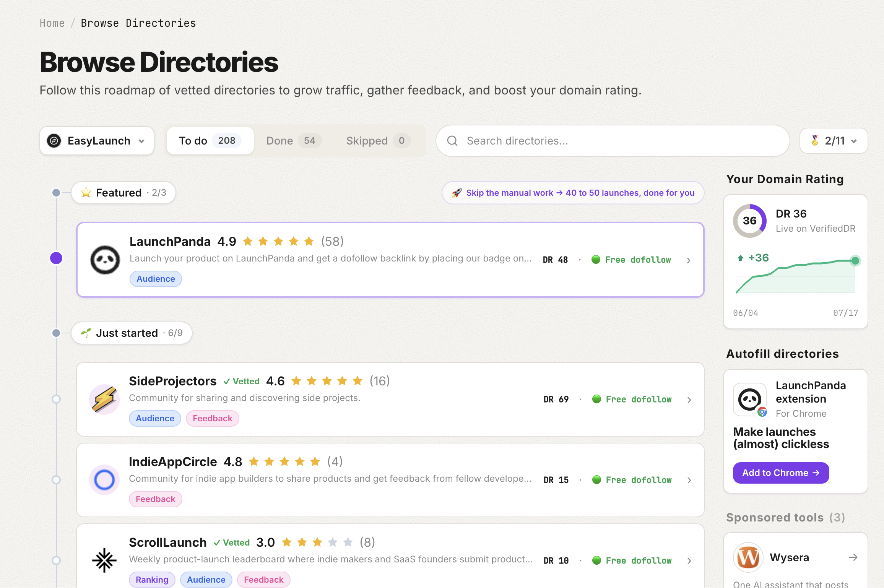Click Audience tag on ScrollLaunch
The width and height of the screenshot is (884, 588).
(206, 580)
